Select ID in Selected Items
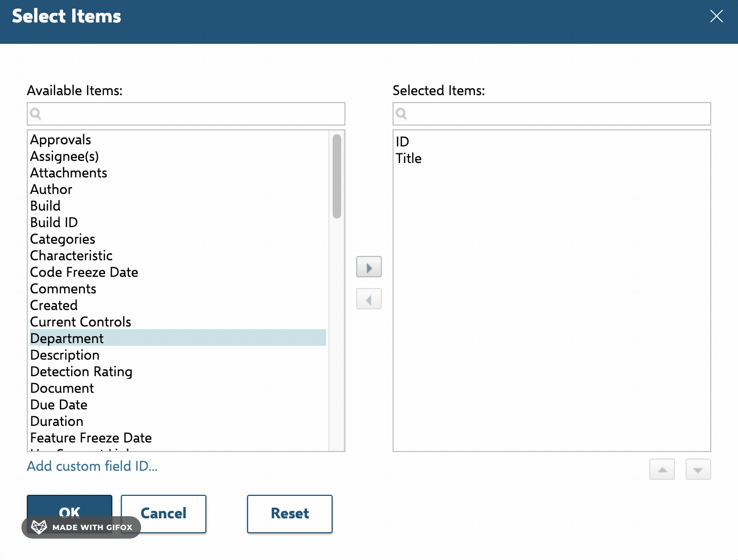 pos(552,142)
